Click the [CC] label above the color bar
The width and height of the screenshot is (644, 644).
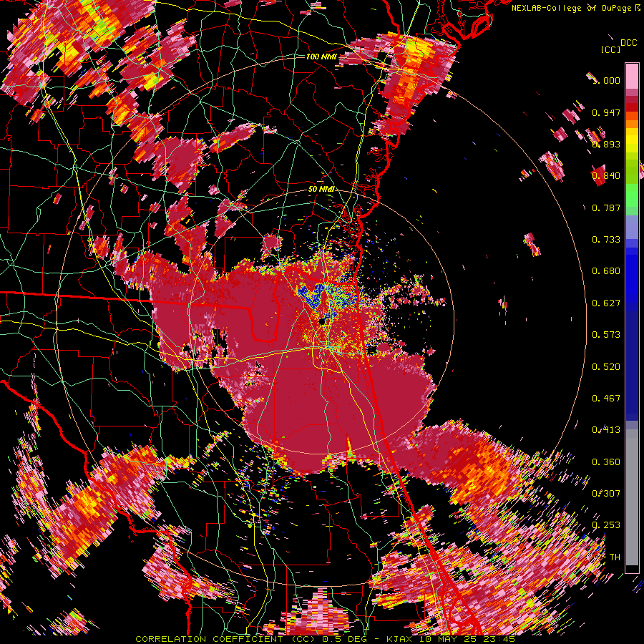(x=611, y=49)
